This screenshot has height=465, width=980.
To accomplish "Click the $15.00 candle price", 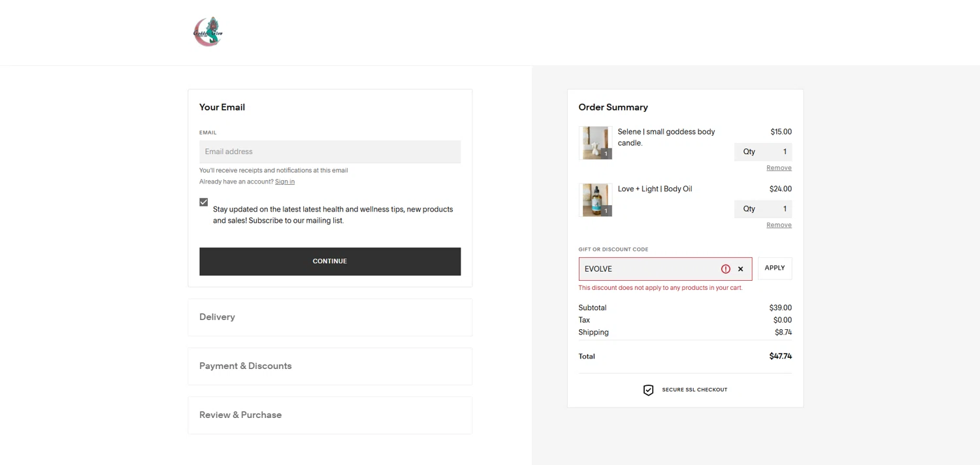I will [x=781, y=132].
